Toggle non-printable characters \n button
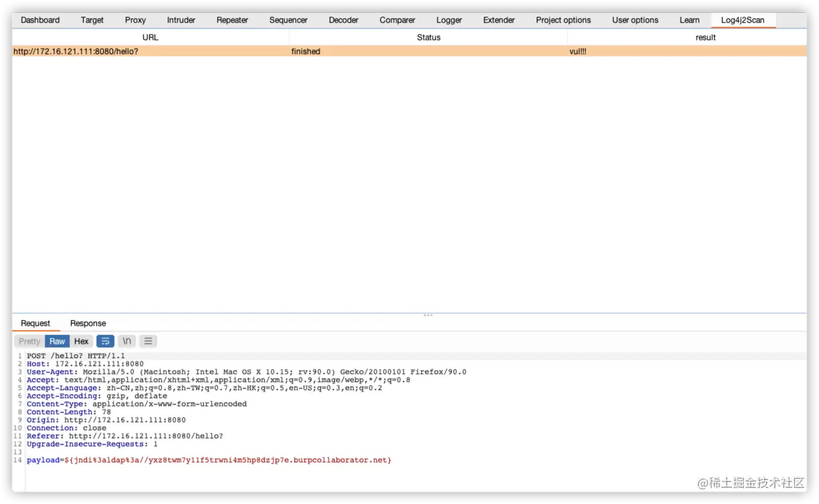This screenshot has width=819, height=504. [x=127, y=341]
